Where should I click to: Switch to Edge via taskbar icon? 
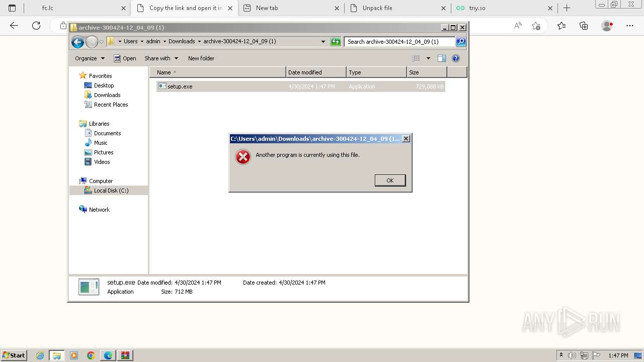[x=108, y=355]
